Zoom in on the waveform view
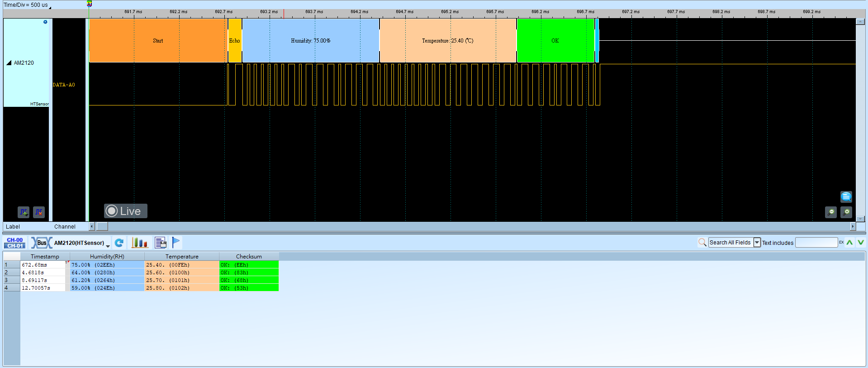Screen dimensions: 868x368 (x=846, y=212)
